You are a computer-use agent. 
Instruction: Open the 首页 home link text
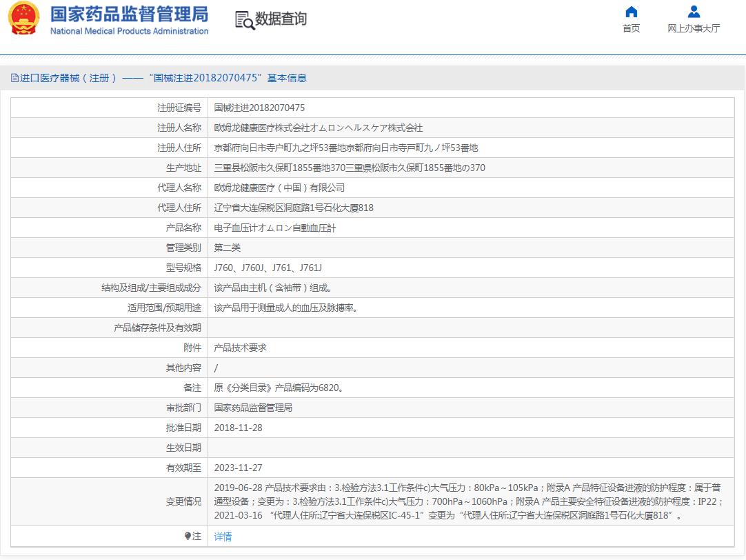point(632,28)
